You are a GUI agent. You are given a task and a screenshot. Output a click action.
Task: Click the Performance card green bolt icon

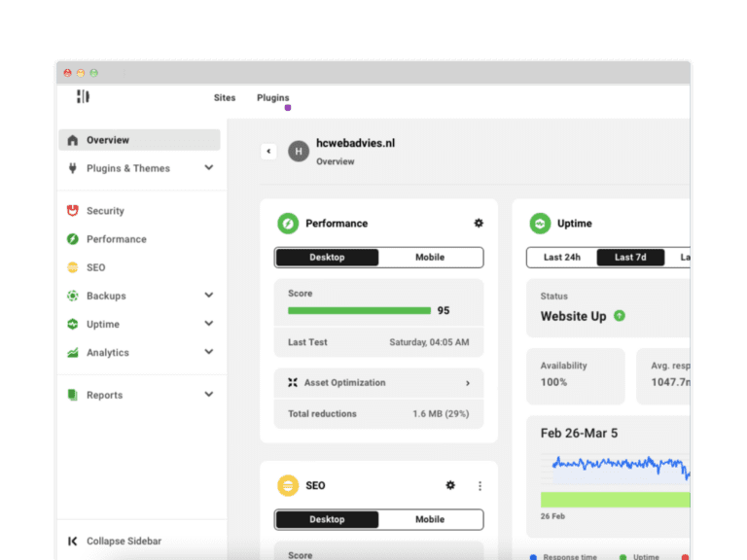288,224
